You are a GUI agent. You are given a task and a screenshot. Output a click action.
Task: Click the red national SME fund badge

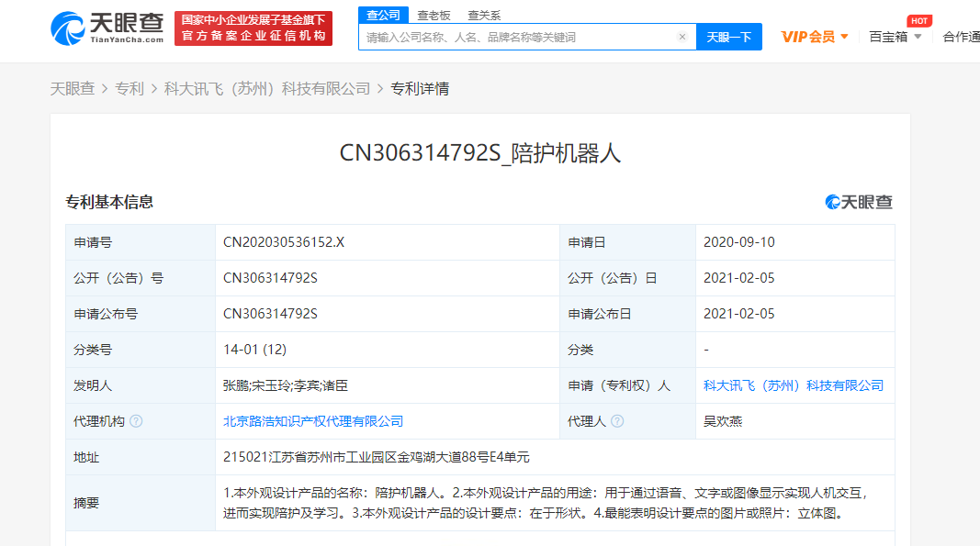pos(254,28)
